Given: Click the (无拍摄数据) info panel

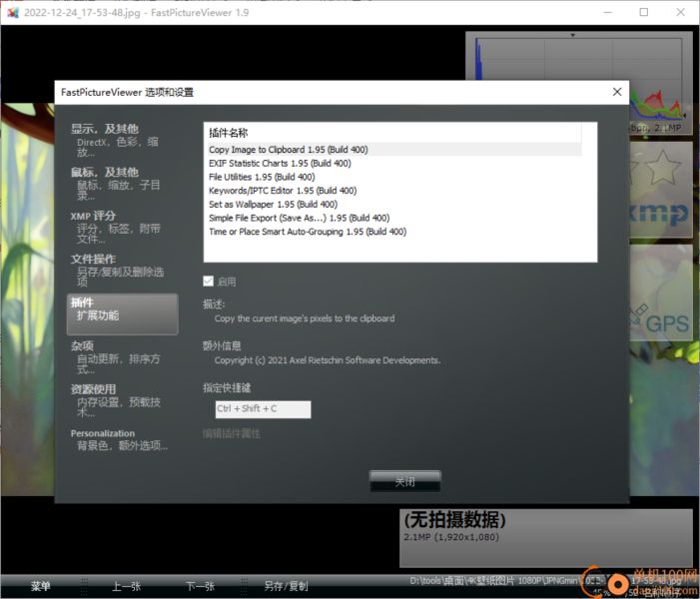Looking at the screenshot, I should (x=545, y=538).
